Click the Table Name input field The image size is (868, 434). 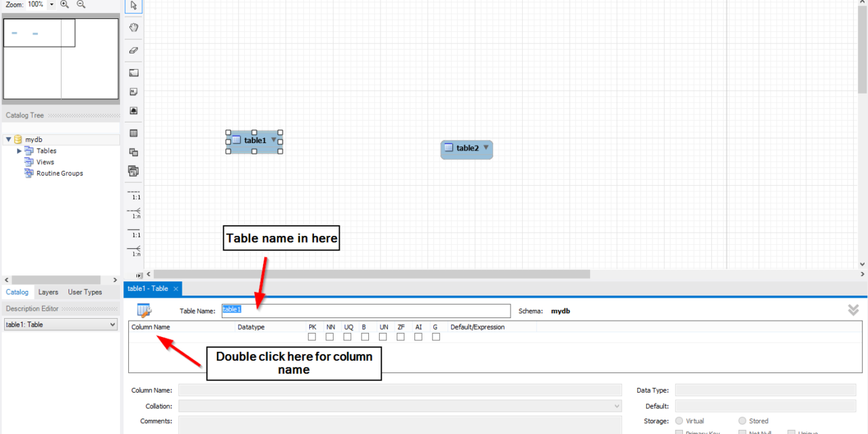(x=366, y=311)
